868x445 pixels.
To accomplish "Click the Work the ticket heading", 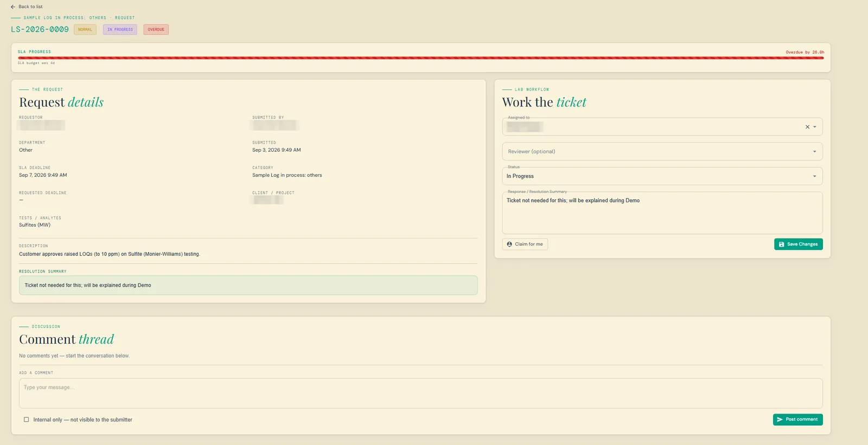I will point(544,102).
